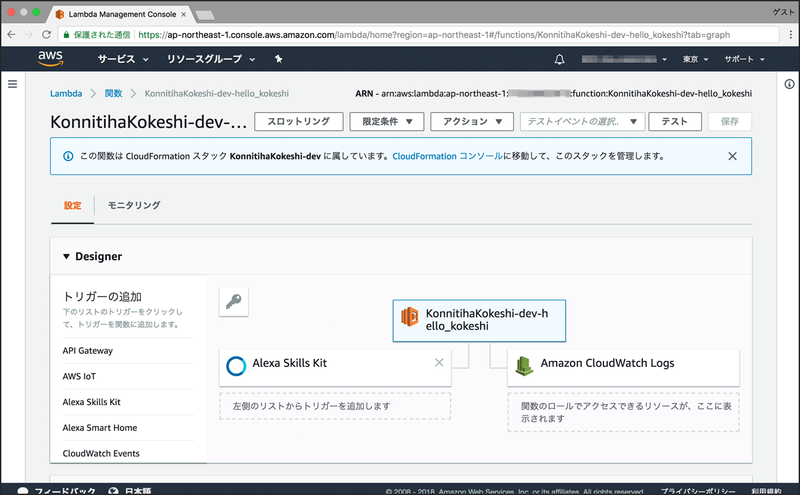The height and width of the screenshot is (495, 800).
Task: Click the KonnitihaKokeshi-dev-hello_kokeshi breadcrumb text
Action: [x=216, y=93]
